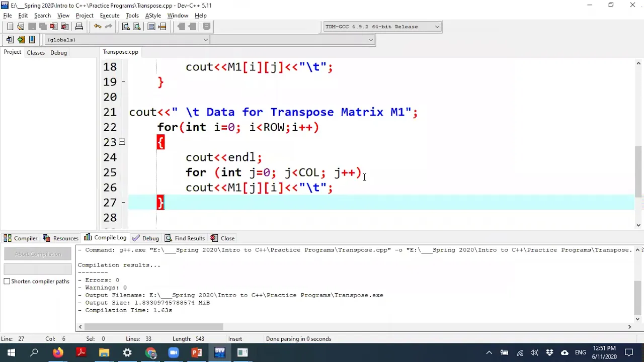Viewport: 644px width, 362px height.
Task: Click the editor vertical scrollbar thumb
Action: coord(638,172)
